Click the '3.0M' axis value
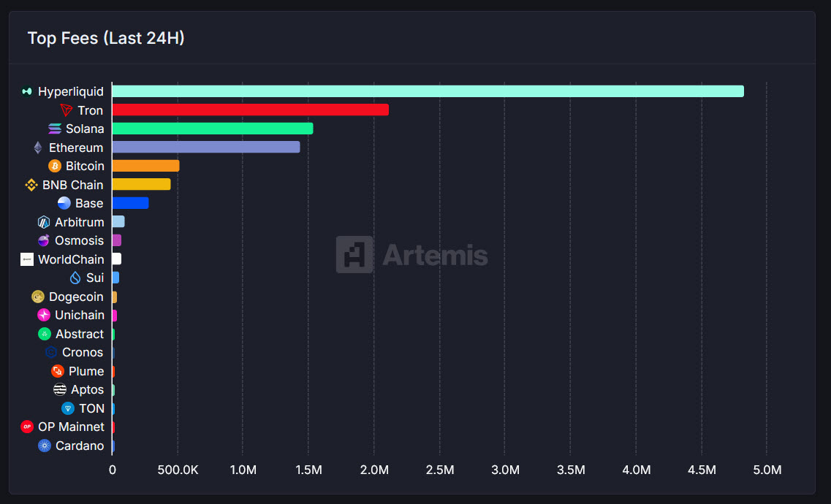The width and height of the screenshot is (831, 504). pyautogui.click(x=505, y=470)
